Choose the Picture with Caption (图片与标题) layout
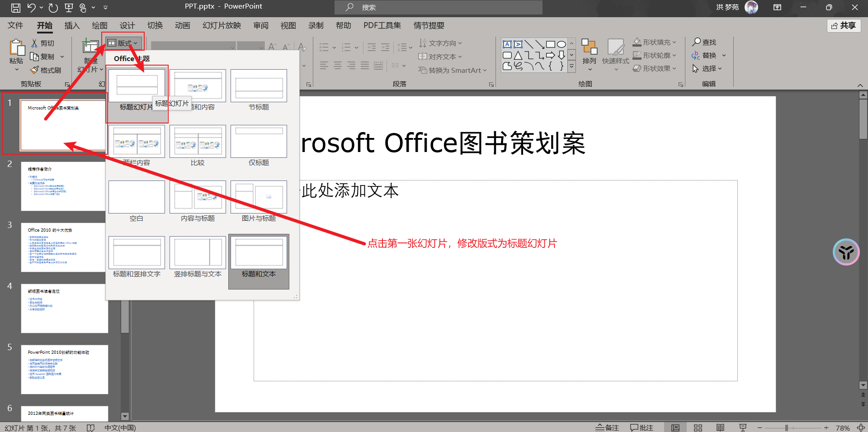The height and width of the screenshot is (432, 868). pyautogui.click(x=259, y=201)
